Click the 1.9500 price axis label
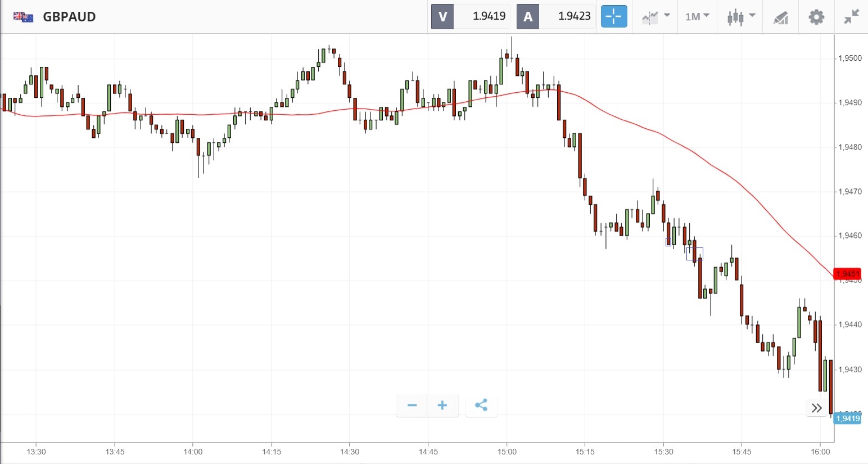Viewport: 868px width, 464px height. pyautogui.click(x=849, y=58)
